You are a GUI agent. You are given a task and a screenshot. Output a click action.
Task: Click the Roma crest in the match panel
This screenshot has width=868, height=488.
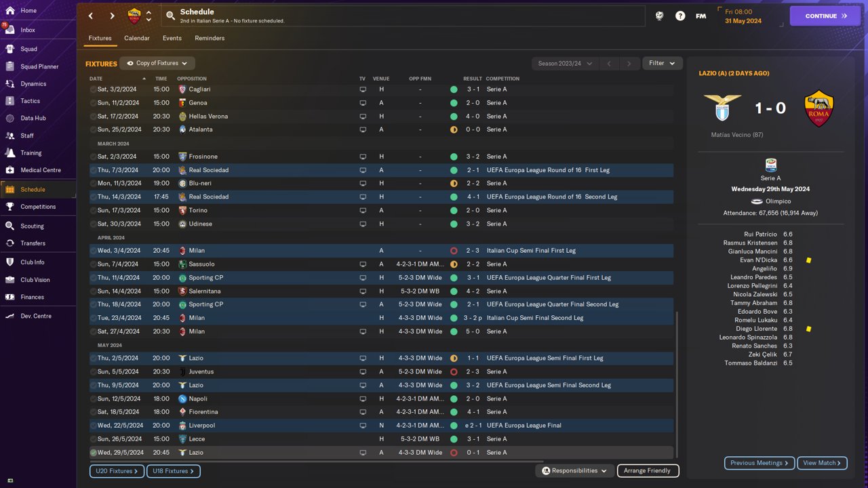tap(818, 108)
